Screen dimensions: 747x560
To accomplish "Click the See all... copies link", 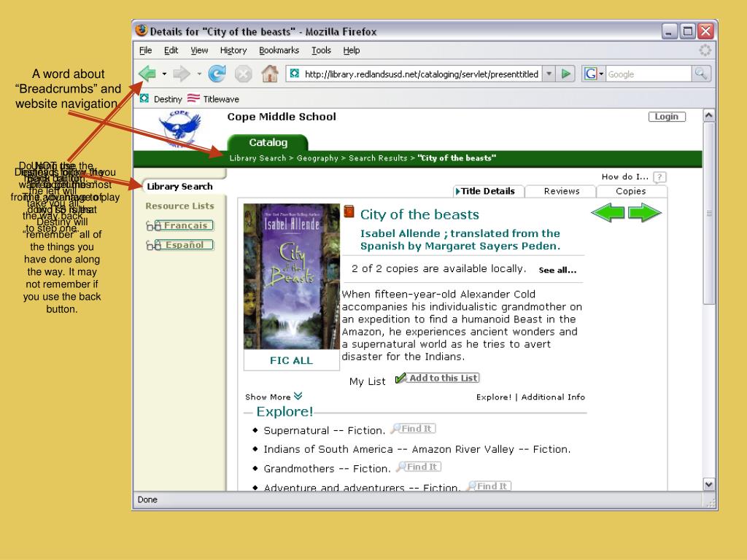I will [x=557, y=270].
